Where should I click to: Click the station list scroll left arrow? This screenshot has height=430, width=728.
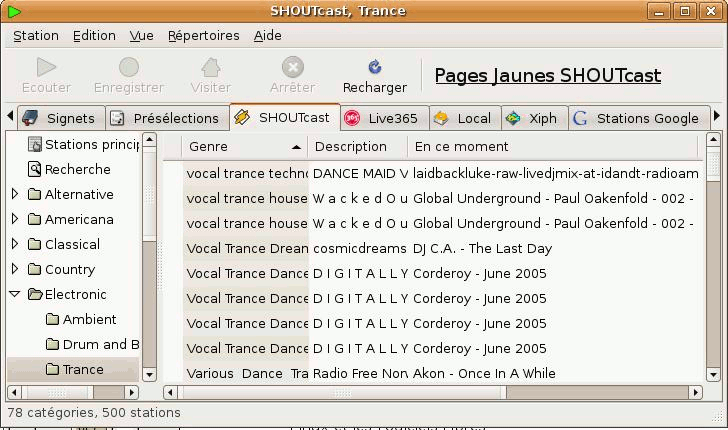pos(170,393)
